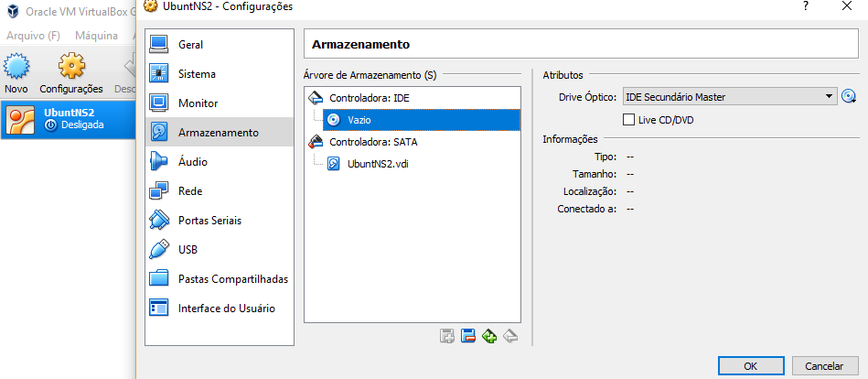Click the Cancelar button
Viewport: 868px width, 379px height.
[x=824, y=366]
